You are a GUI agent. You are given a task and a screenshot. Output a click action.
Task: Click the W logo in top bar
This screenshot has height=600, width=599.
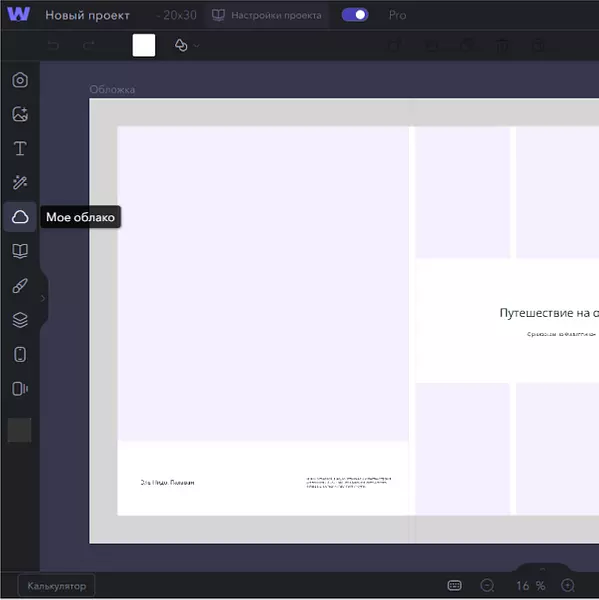tap(18, 14)
